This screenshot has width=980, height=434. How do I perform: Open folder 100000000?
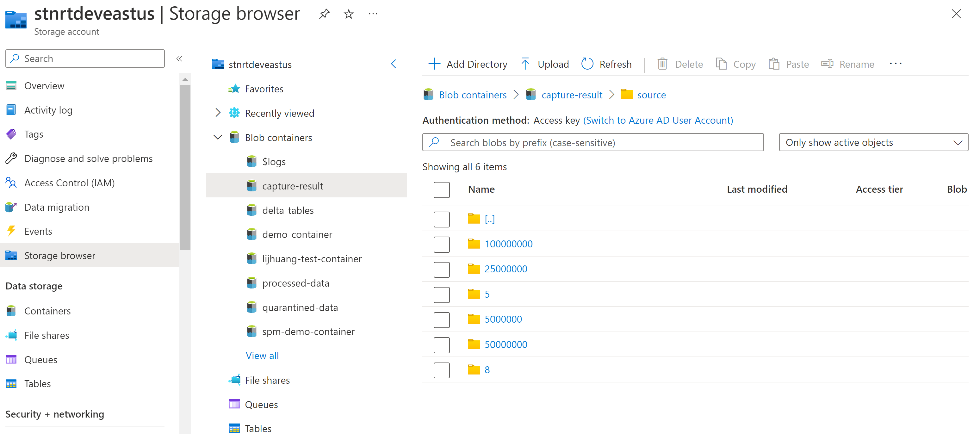508,244
